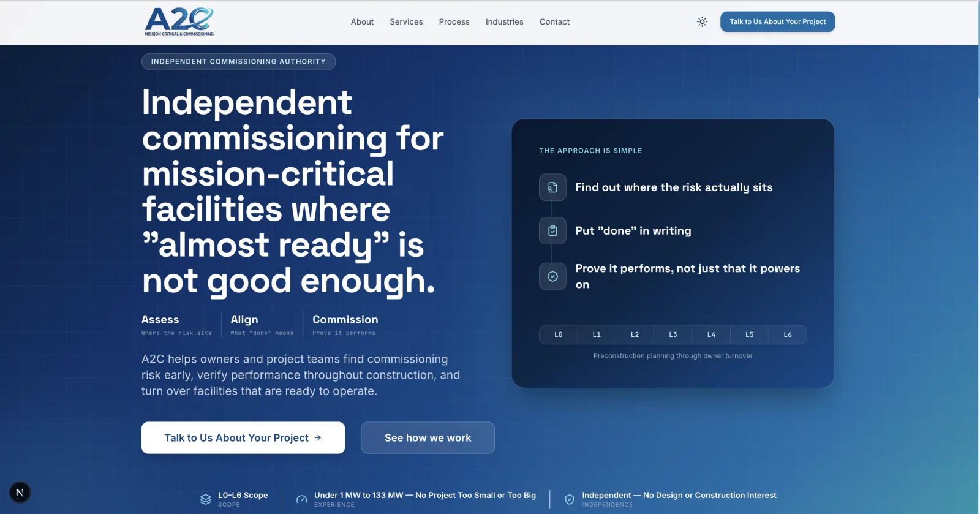Select the L1 level segment
Viewport: 980px width, 514px height.
[x=597, y=334]
